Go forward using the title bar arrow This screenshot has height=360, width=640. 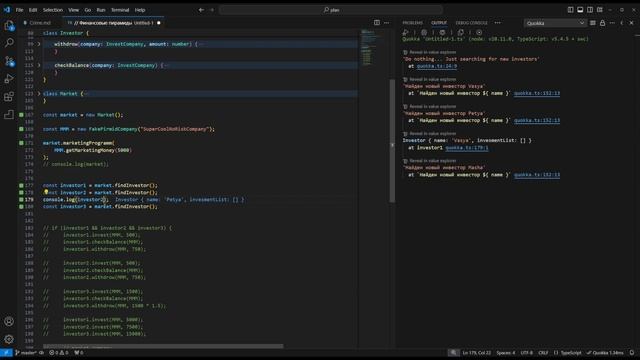coord(212,10)
